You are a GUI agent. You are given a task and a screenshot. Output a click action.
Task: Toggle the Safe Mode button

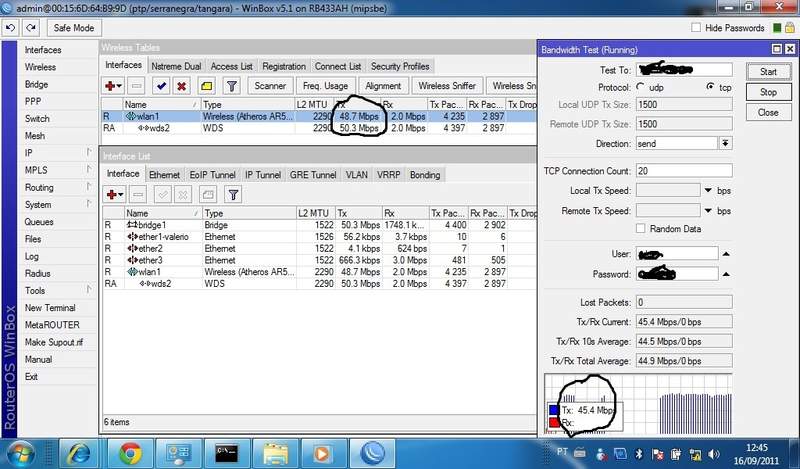74,28
